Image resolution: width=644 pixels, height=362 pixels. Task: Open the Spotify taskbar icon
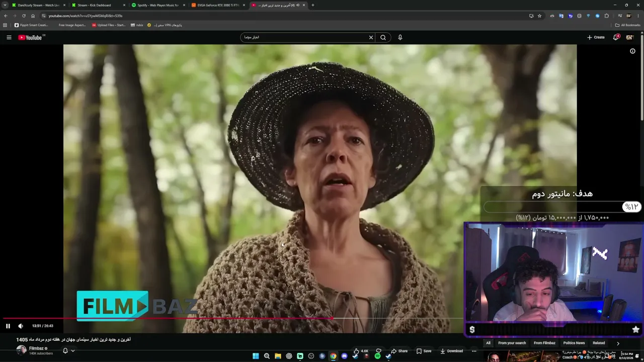377,356
